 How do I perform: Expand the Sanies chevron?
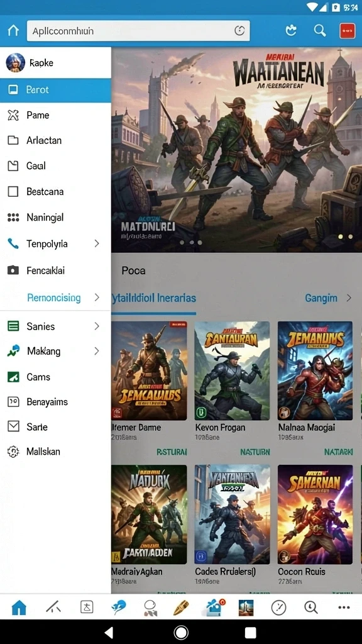click(97, 326)
